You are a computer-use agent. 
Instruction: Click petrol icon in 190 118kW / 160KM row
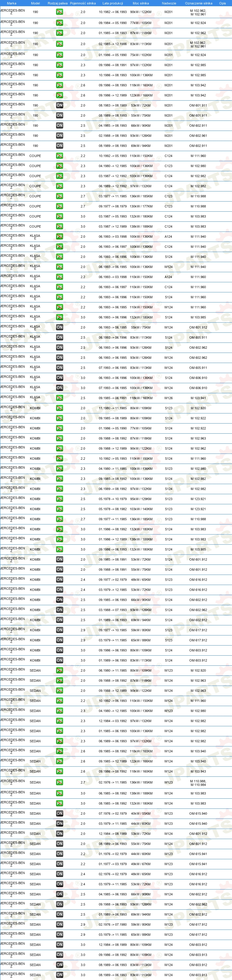click(59, 85)
